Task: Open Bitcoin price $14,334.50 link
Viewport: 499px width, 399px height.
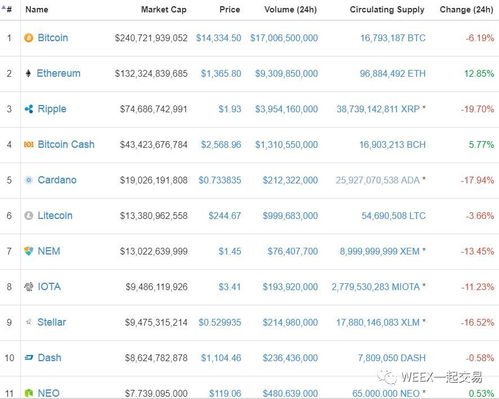Action: pos(218,38)
